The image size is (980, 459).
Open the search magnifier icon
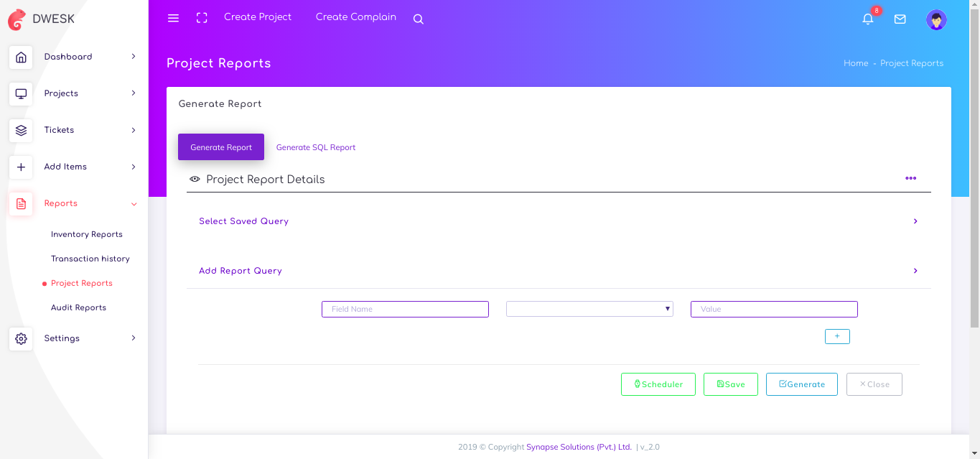[419, 19]
